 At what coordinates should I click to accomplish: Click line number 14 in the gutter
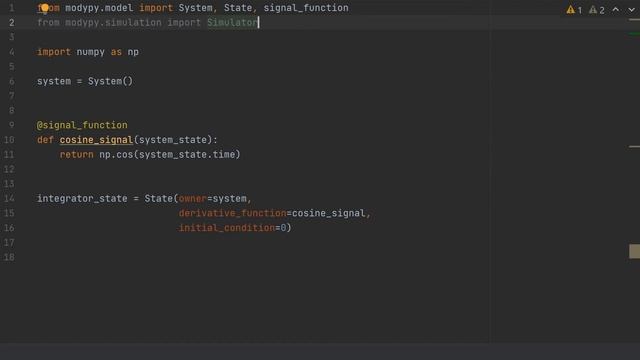[x=9, y=198]
